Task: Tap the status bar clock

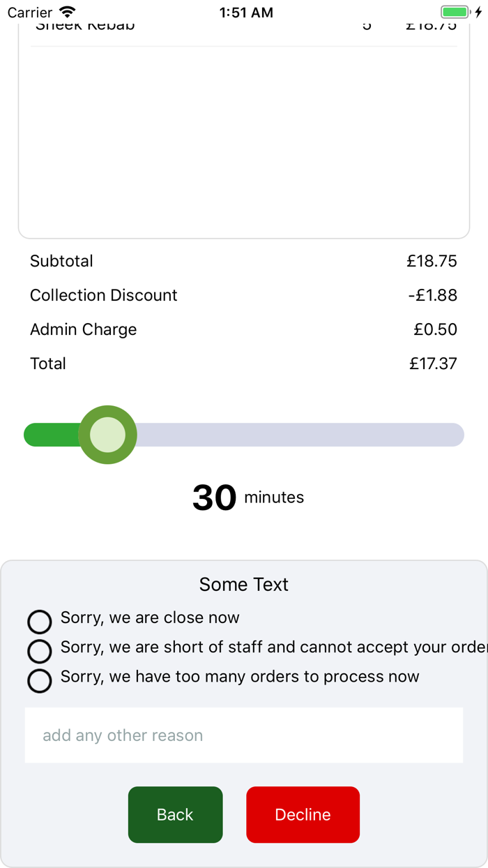Action: 245,12
